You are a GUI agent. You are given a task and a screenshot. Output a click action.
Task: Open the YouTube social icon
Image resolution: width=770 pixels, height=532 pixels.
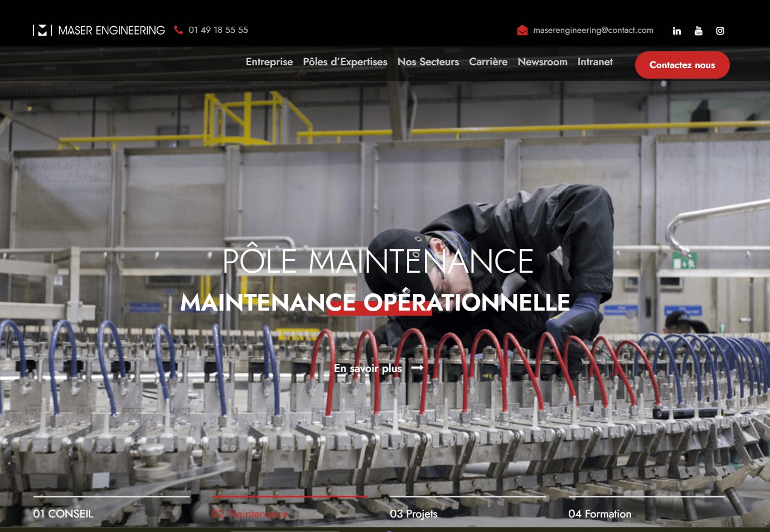(x=699, y=31)
